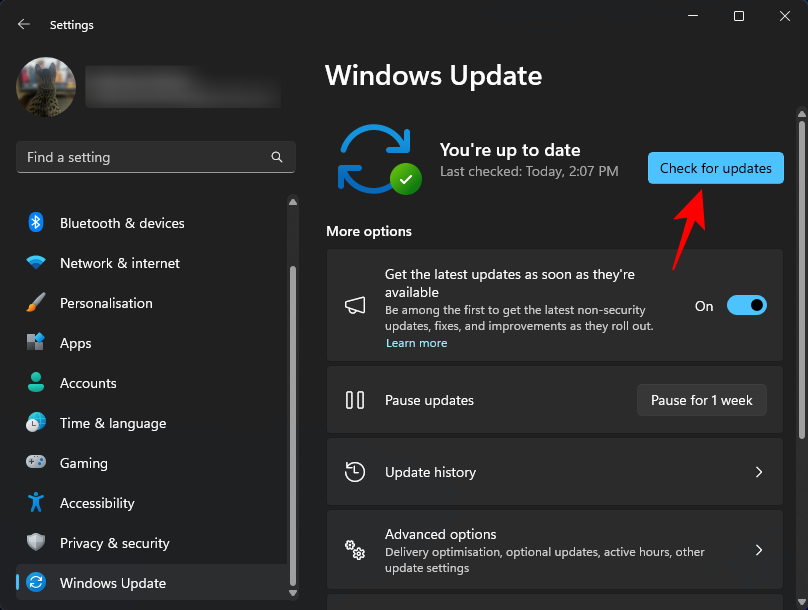Click the Personalisation paintbrush icon
The height and width of the screenshot is (610, 808).
(x=36, y=302)
